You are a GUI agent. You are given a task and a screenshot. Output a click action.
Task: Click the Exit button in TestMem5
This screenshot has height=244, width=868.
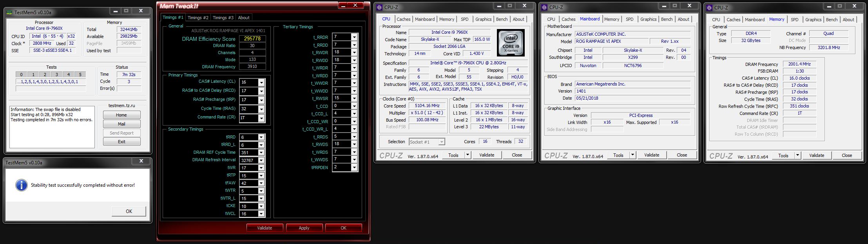click(121, 142)
